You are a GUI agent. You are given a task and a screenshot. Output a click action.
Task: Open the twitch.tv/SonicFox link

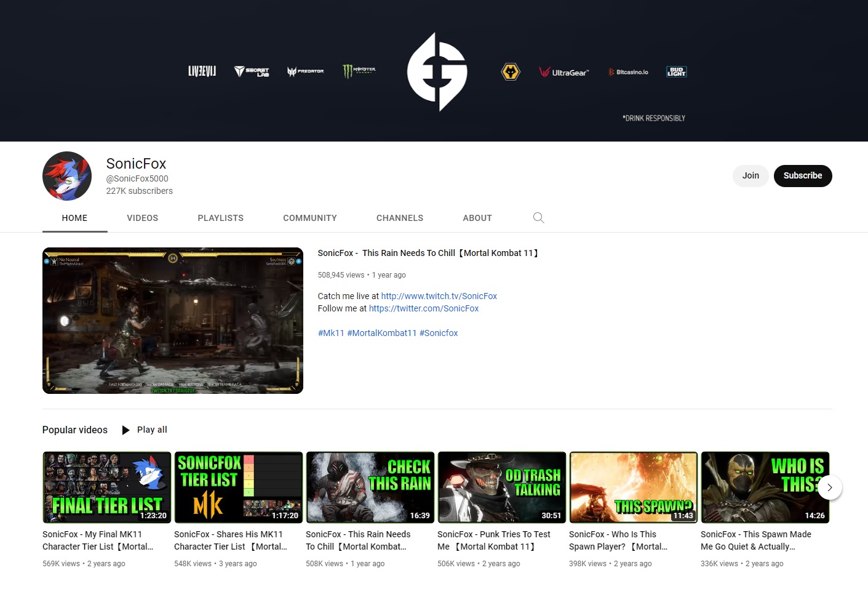(439, 296)
